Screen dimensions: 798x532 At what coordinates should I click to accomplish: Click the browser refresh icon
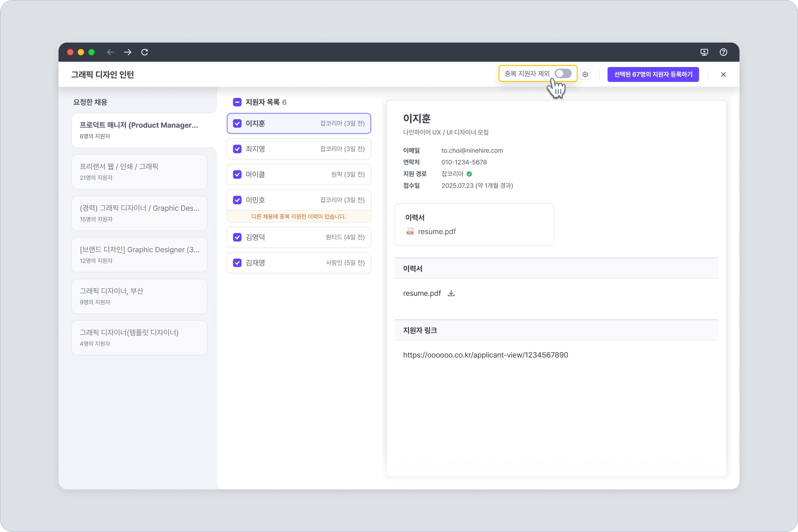[x=144, y=52]
